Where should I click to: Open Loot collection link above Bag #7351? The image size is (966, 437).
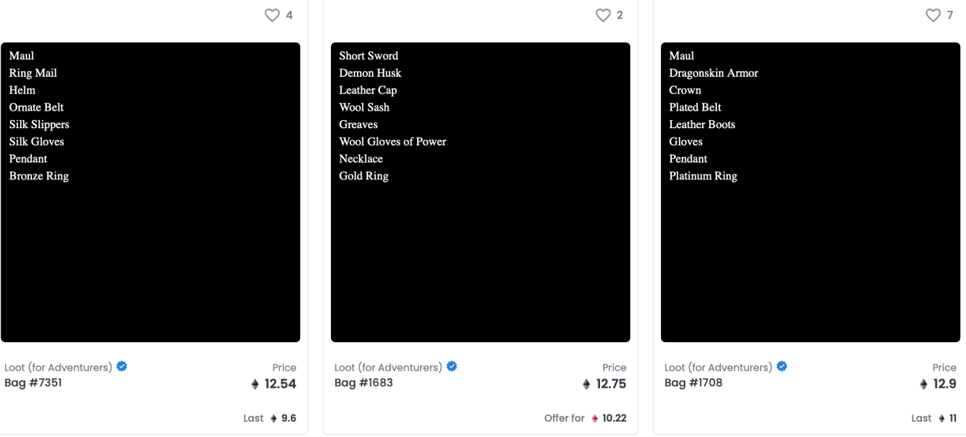click(x=59, y=367)
